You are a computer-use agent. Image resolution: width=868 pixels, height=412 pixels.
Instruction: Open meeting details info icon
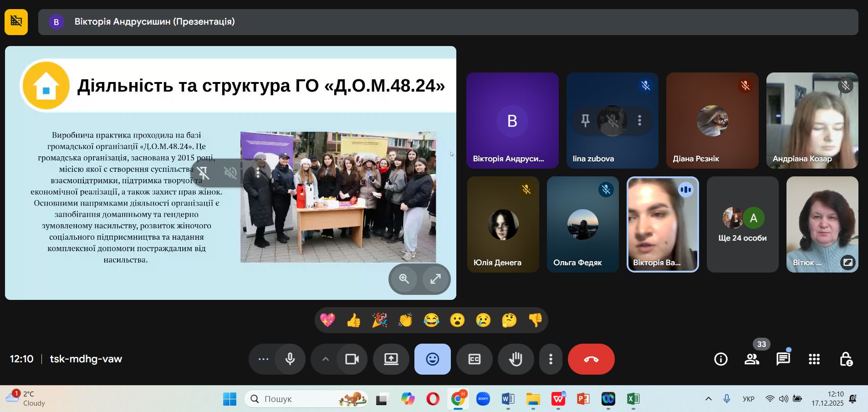(720, 359)
